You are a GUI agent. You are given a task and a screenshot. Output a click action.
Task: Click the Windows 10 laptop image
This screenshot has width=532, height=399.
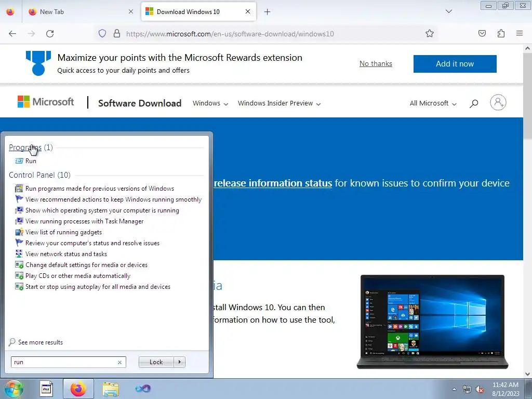coord(432,322)
